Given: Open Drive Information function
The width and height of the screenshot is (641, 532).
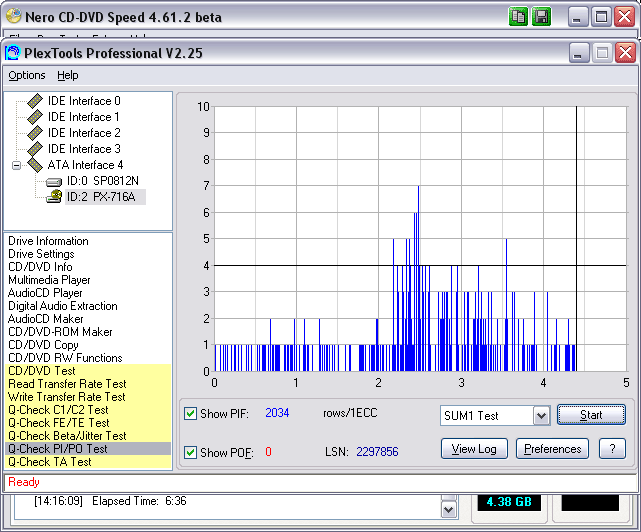Looking at the screenshot, I should coord(48,241).
